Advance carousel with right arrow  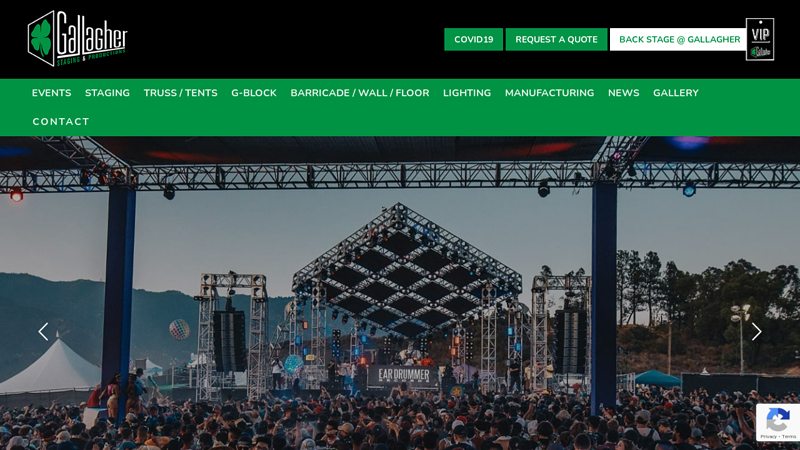(x=756, y=332)
